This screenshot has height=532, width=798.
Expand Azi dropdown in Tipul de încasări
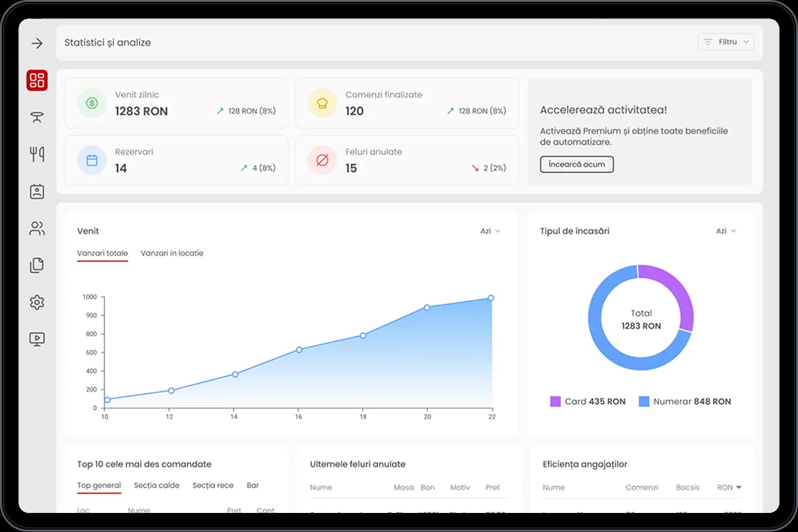click(x=725, y=231)
